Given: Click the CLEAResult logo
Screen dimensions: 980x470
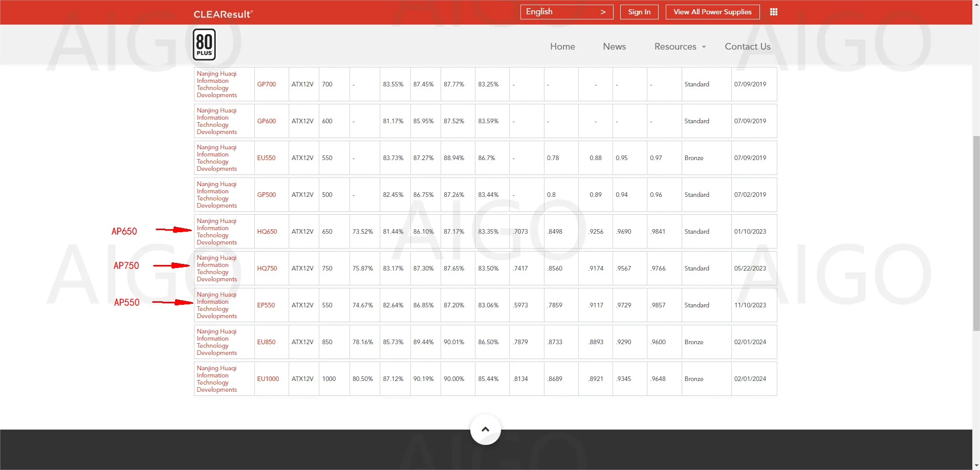Looking at the screenshot, I should [223, 14].
